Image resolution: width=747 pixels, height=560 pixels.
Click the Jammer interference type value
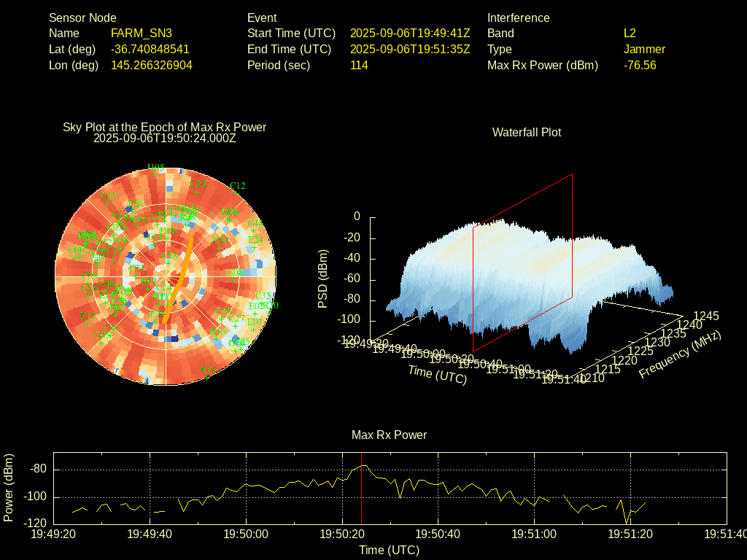(644, 49)
